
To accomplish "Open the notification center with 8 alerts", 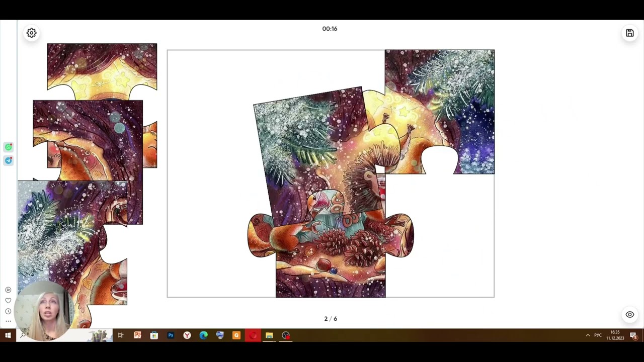I will pyautogui.click(x=634, y=335).
